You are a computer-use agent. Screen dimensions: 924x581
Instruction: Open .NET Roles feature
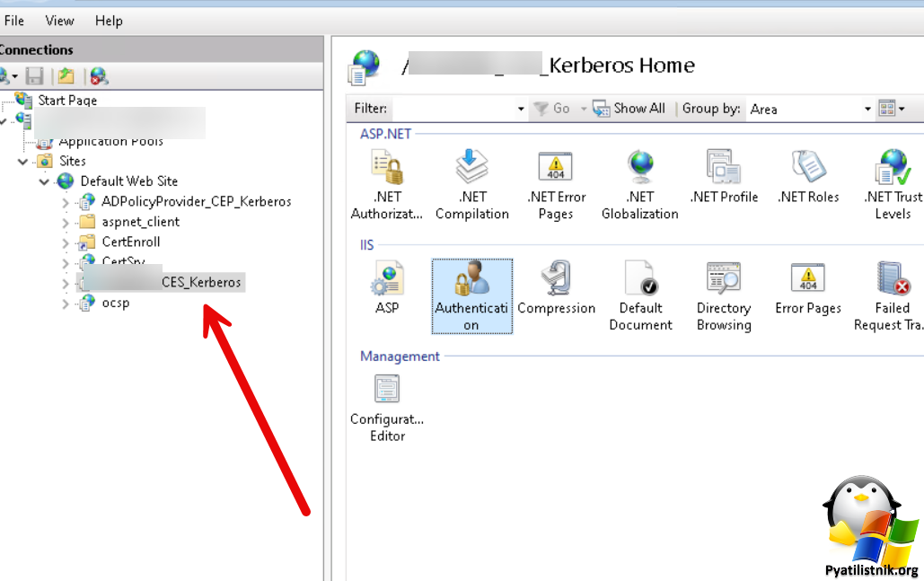pos(808,177)
